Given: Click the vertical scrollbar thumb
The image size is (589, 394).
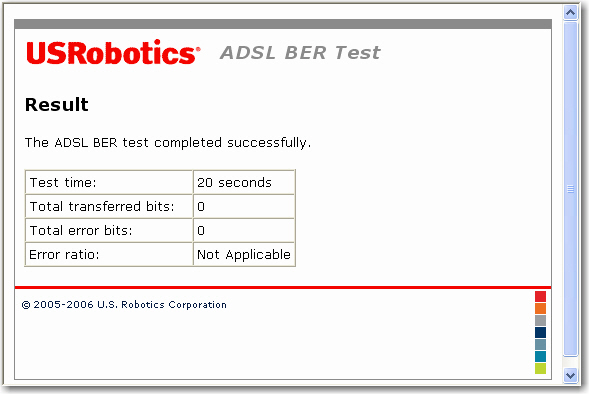Looking at the screenshot, I should coord(570,189).
